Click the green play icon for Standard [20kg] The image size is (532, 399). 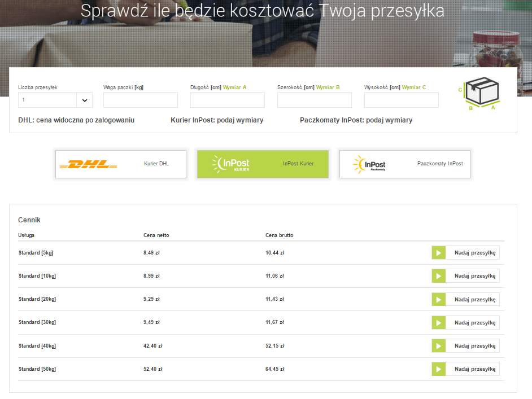point(439,299)
